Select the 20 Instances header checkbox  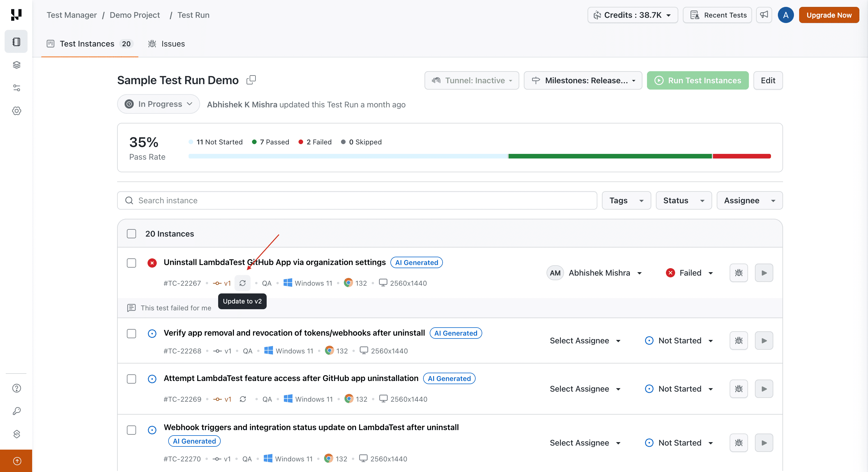(131, 233)
